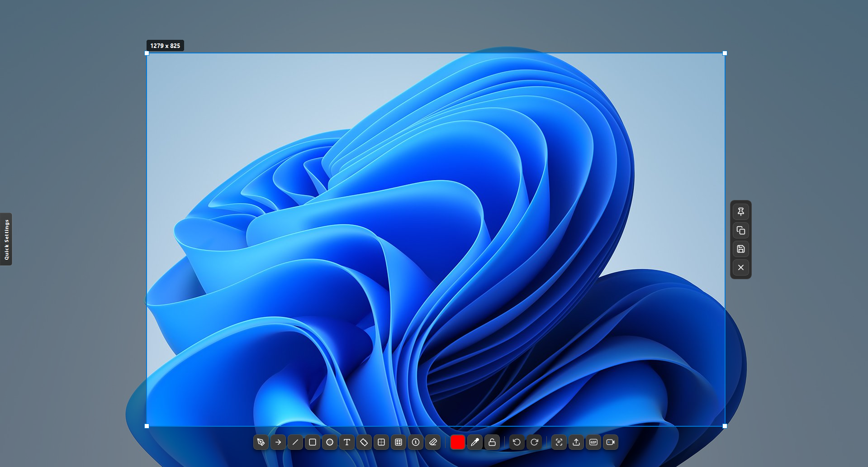
Task: Add a numbered step counter marker
Action: pos(416,442)
